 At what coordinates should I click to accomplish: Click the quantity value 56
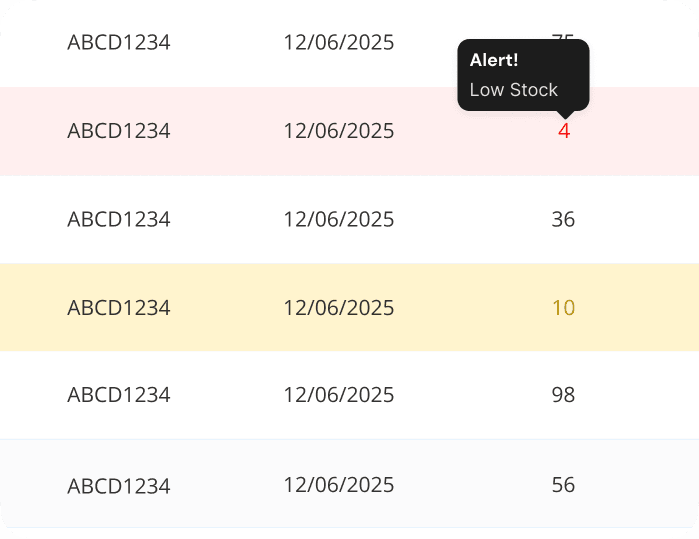point(563,485)
